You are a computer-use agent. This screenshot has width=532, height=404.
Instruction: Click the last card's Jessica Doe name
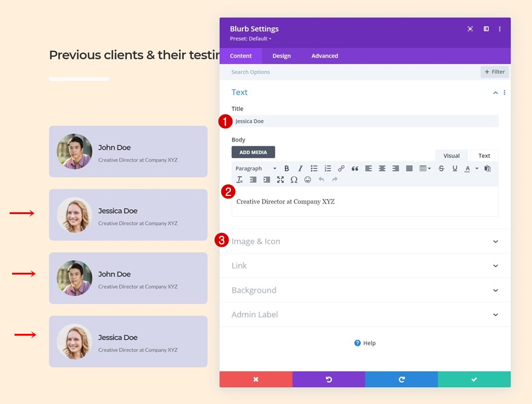coord(118,337)
